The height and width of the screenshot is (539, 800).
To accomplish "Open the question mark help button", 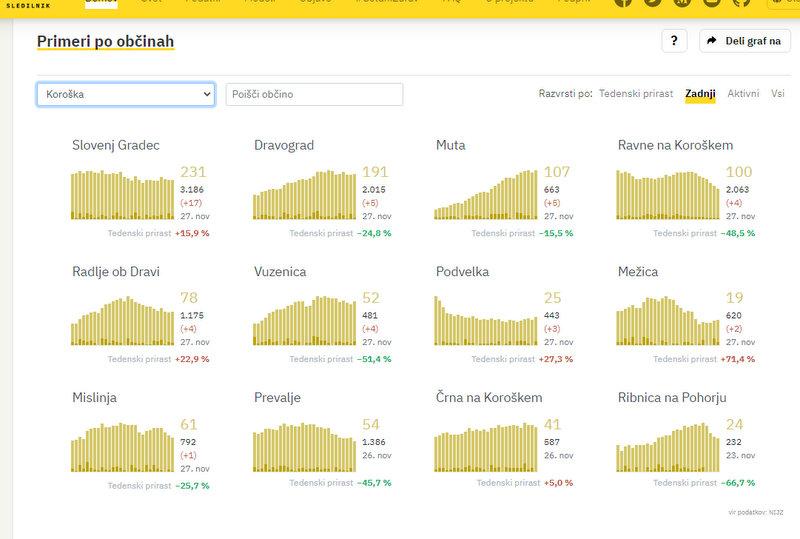I will 674,41.
